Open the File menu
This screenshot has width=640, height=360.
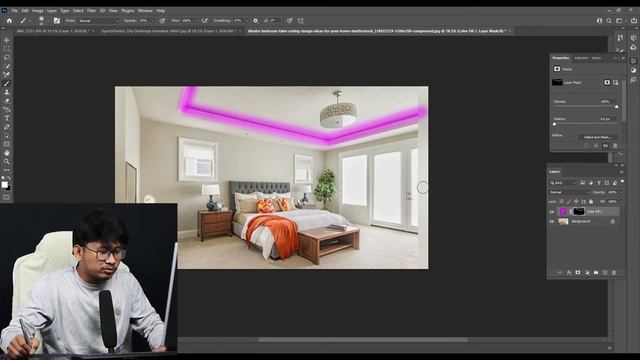click(14, 11)
